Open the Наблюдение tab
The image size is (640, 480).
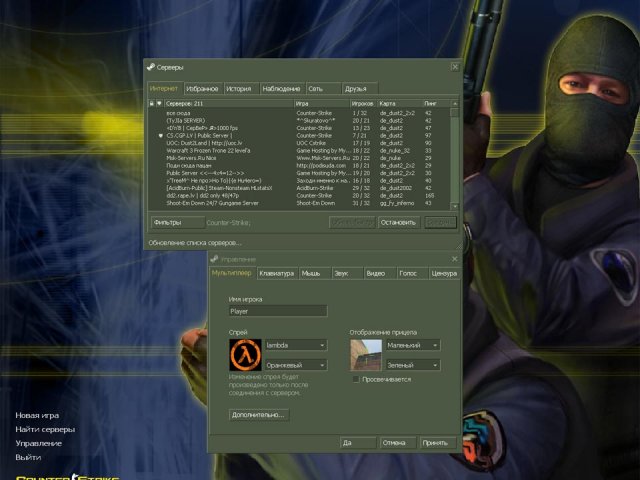point(282,89)
